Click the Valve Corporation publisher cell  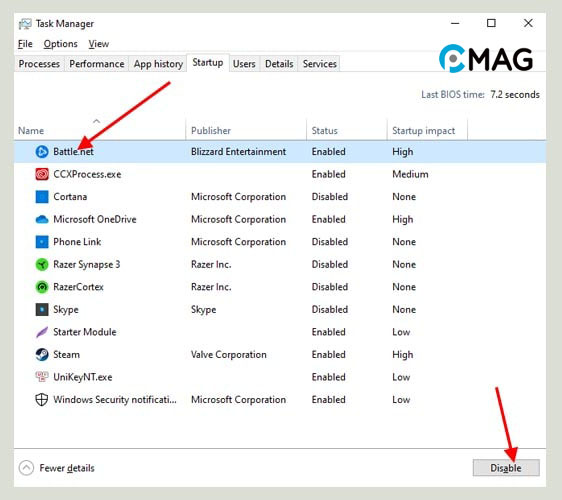point(229,355)
